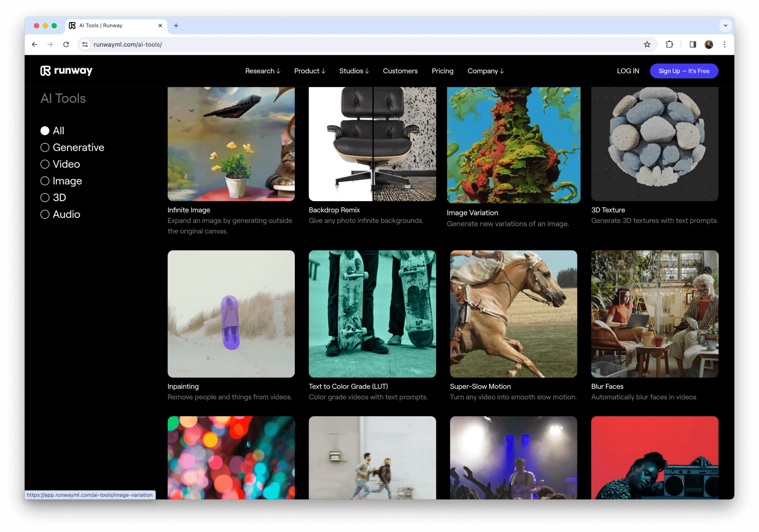Viewport: 759px width, 532px height.
Task: Click the LOG IN link
Action: pos(628,71)
